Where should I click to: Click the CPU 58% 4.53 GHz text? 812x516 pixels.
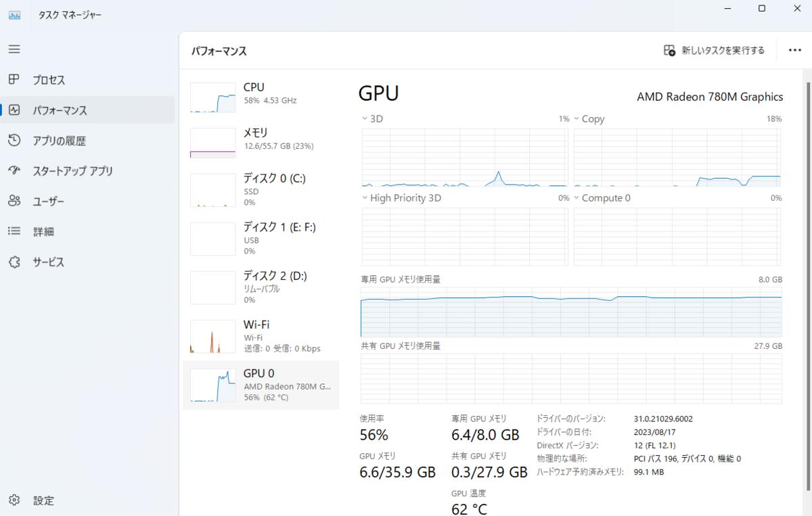270,100
